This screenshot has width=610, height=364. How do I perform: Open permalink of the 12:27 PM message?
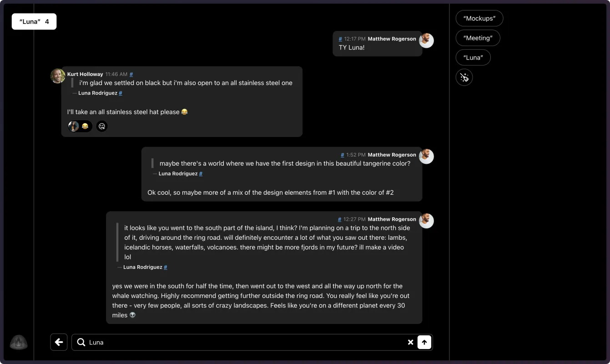click(339, 219)
